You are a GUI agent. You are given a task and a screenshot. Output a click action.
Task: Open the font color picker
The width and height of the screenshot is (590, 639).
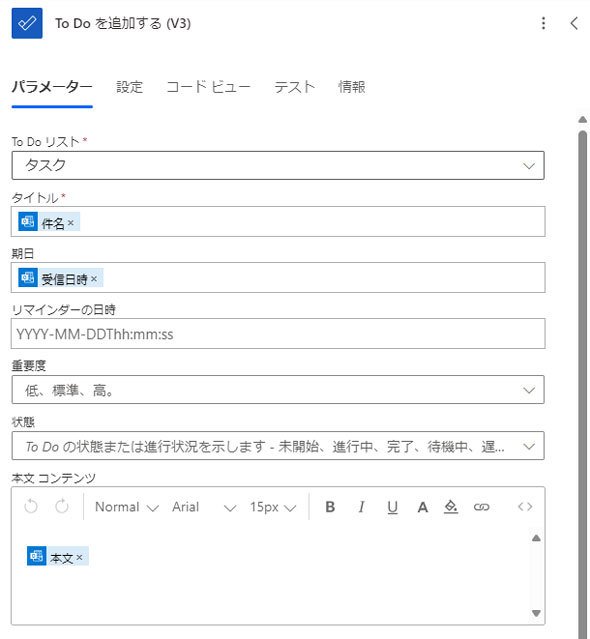tap(423, 507)
